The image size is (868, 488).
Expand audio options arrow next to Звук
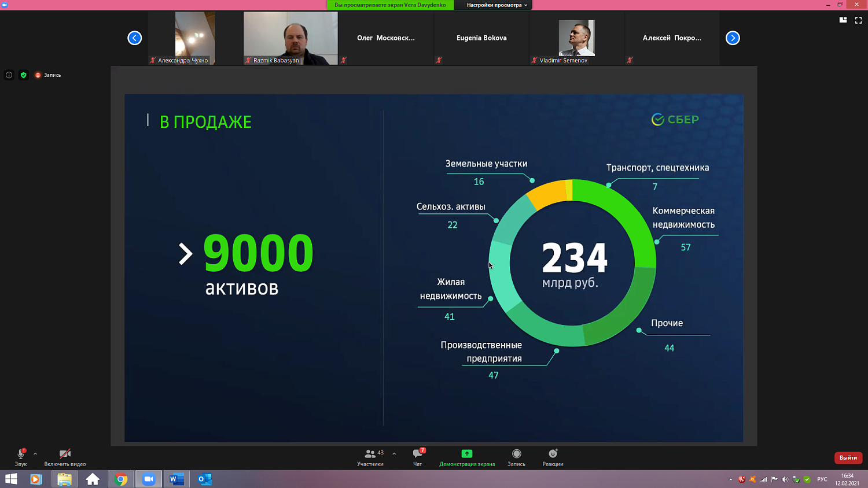pos(35,454)
